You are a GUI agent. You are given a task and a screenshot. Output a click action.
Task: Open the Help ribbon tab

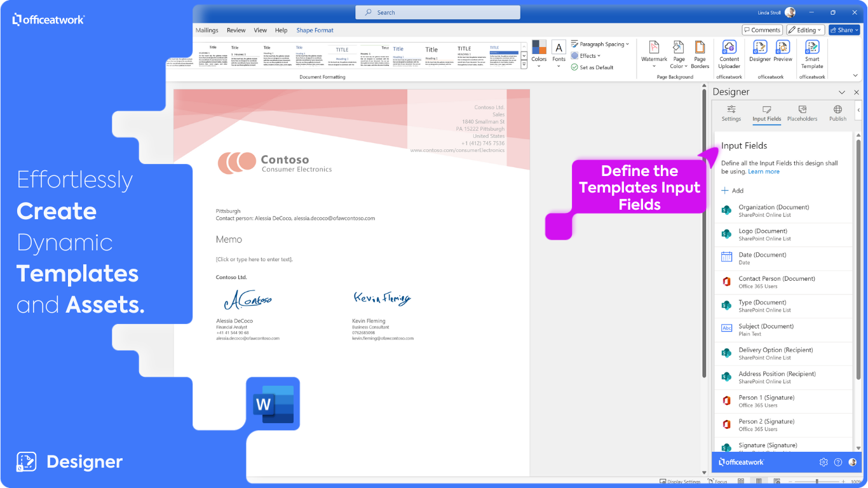point(281,30)
